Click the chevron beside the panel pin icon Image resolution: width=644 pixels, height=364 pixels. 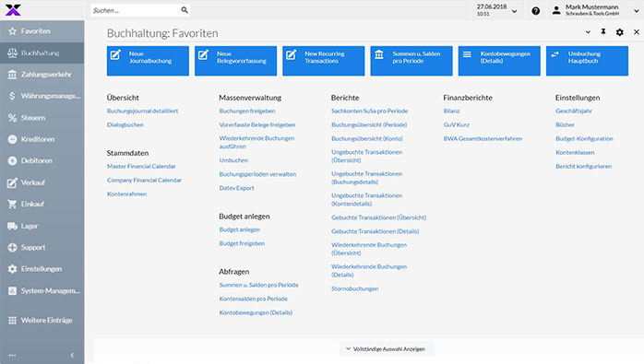[x=588, y=32]
